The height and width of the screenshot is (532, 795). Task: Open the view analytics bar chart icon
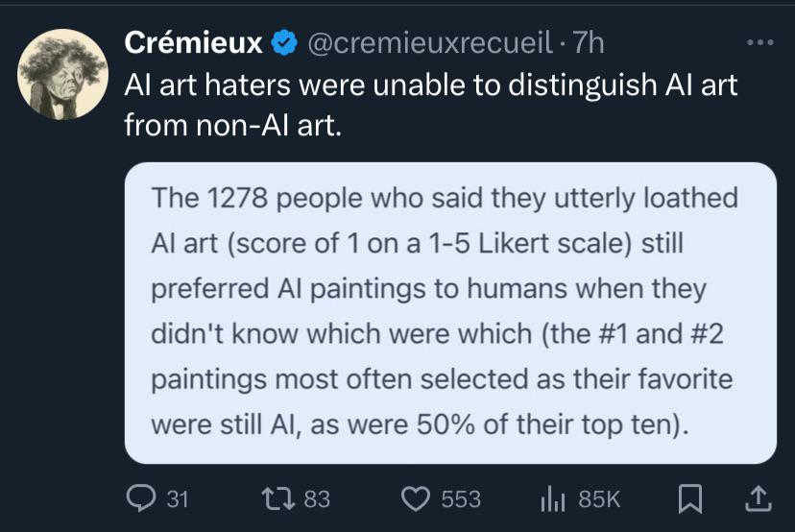tap(553, 498)
